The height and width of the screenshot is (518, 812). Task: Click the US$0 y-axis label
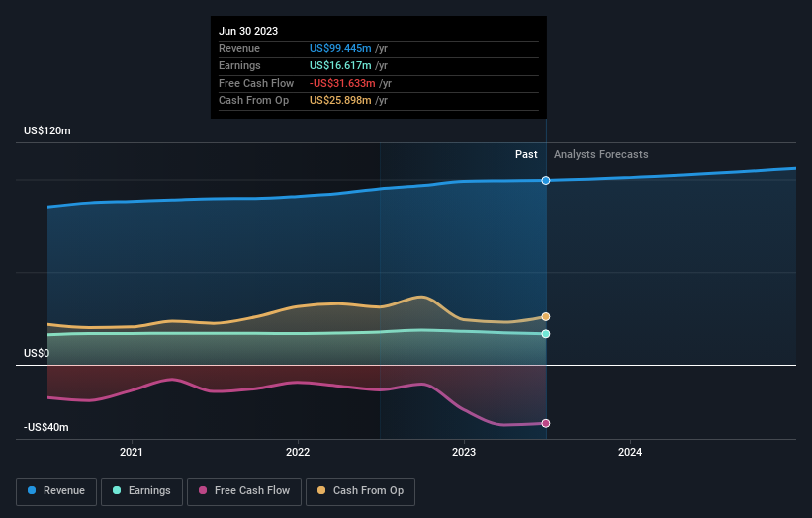tap(37, 353)
